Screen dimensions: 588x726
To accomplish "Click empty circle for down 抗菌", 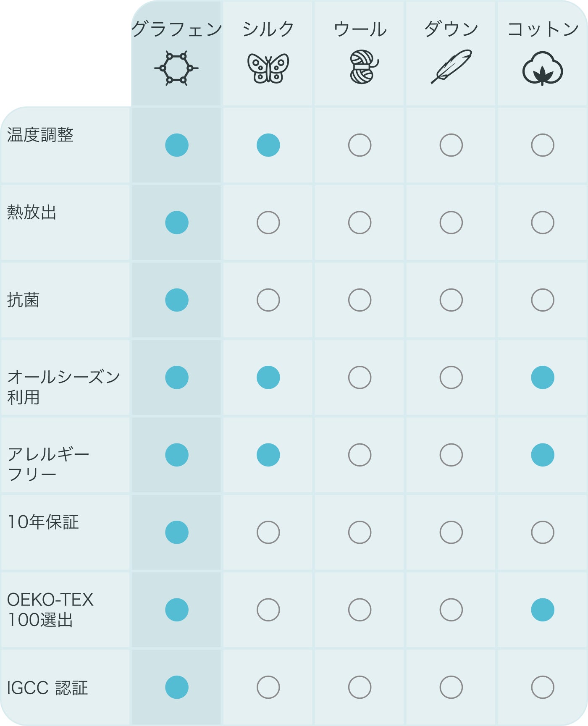I will 451,300.
